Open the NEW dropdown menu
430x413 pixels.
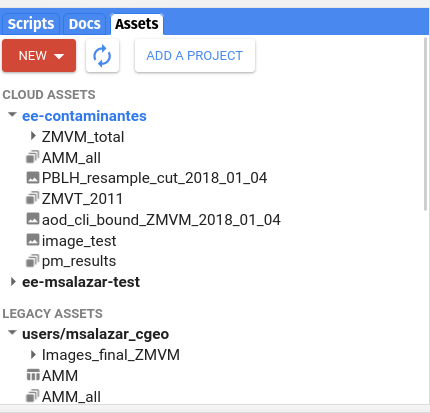39,56
